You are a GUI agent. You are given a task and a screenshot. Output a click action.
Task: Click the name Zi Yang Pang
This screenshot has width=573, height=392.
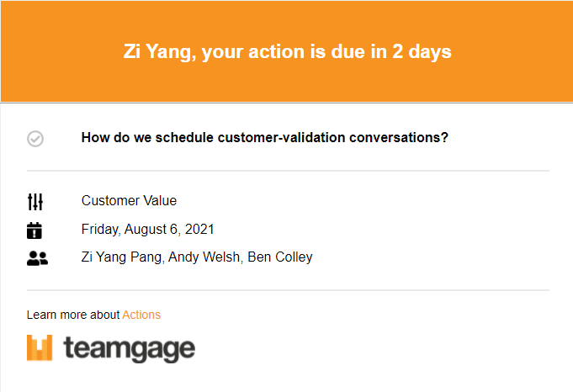click(x=122, y=257)
